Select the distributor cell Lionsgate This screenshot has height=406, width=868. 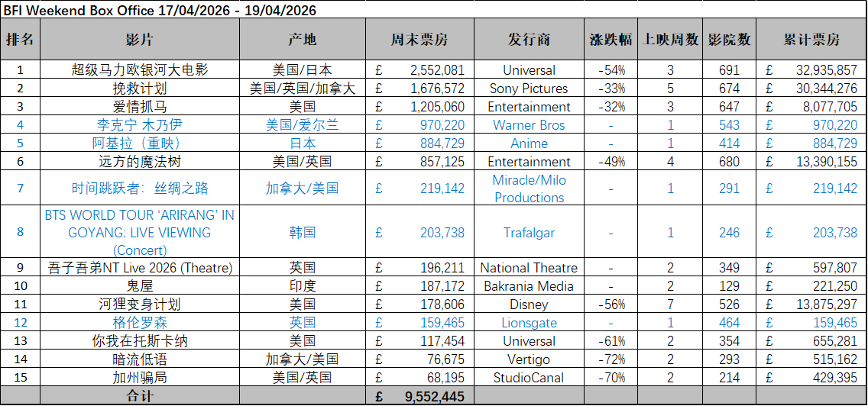[x=529, y=323]
